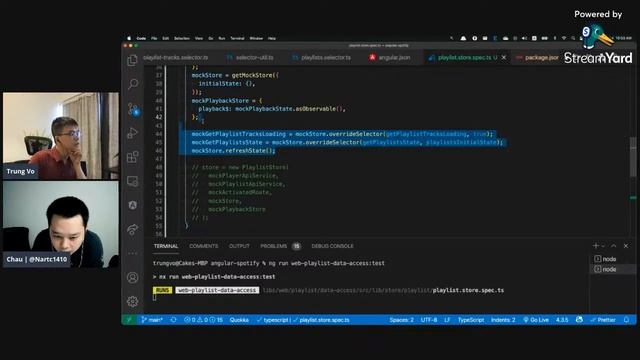640x360 pixels.
Task: Open the Code menu in the menu bar
Action: (141, 38)
